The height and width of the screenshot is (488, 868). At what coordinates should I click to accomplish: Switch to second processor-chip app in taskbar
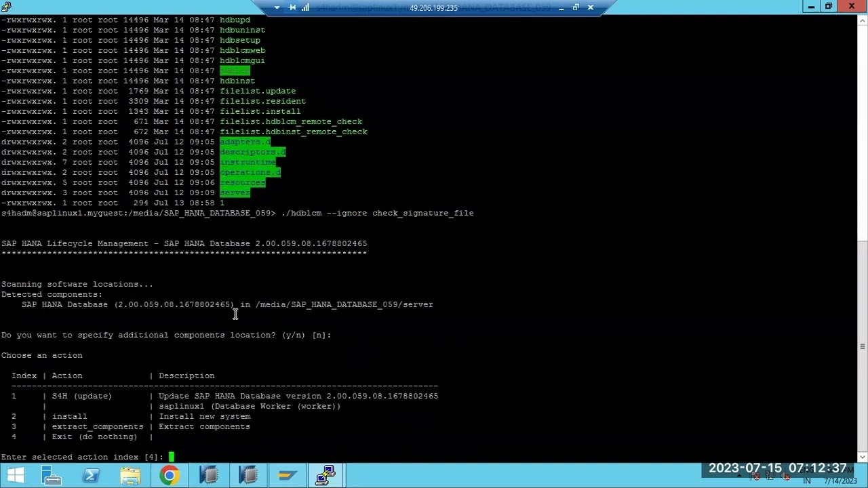pyautogui.click(x=248, y=476)
